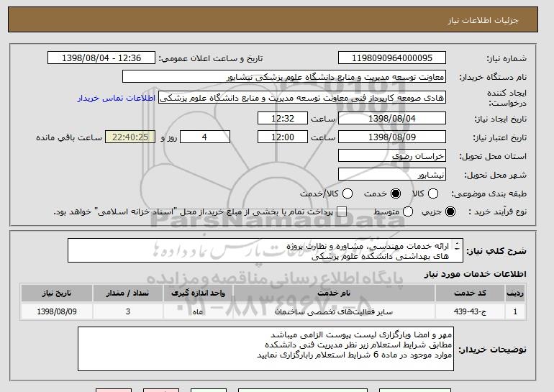Click the remaining days field showing 4
This screenshot has width=554, height=392.
(205, 137)
